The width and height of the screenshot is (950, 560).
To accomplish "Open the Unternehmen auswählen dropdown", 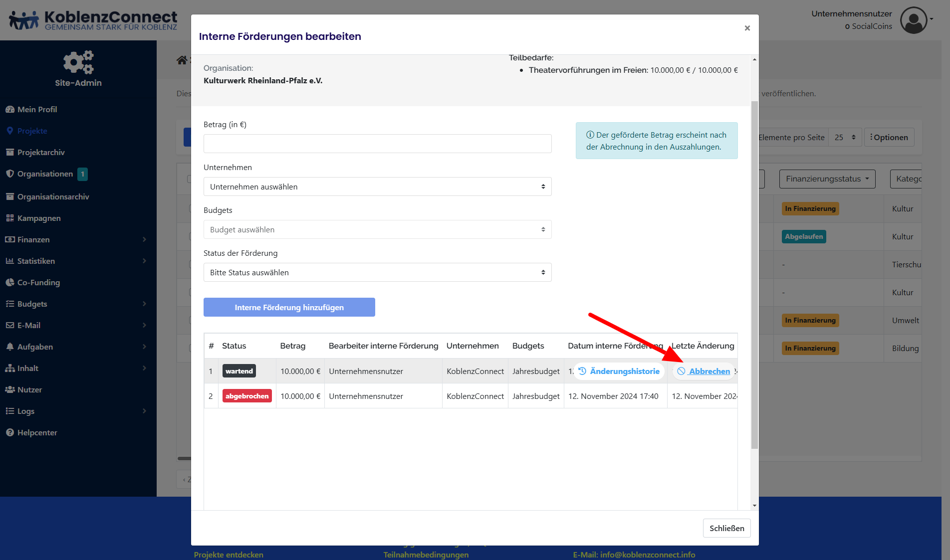I will 377,187.
